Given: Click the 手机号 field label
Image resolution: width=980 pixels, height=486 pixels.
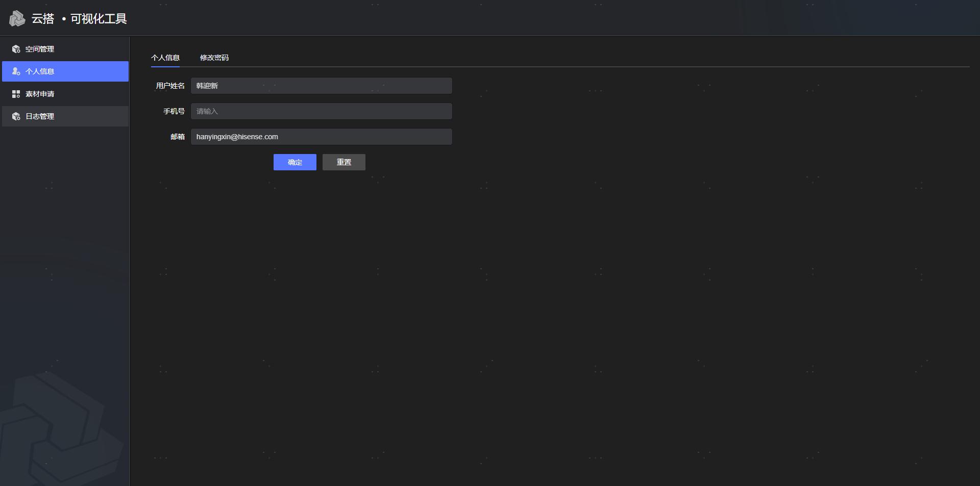Looking at the screenshot, I should [174, 111].
